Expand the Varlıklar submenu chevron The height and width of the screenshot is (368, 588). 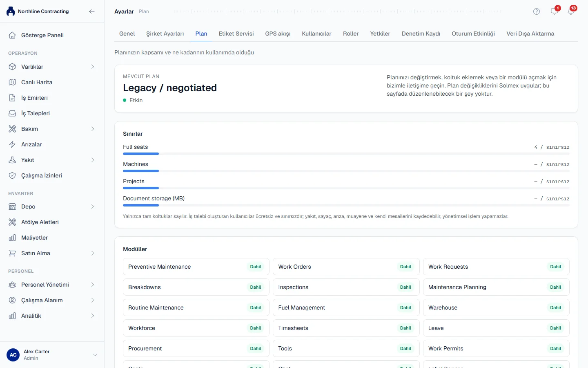click(93, 67)
